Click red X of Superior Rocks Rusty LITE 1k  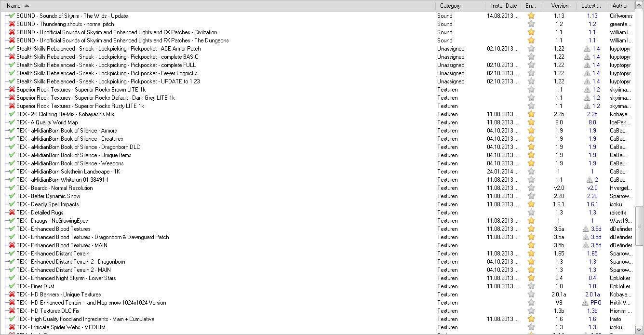12,106
